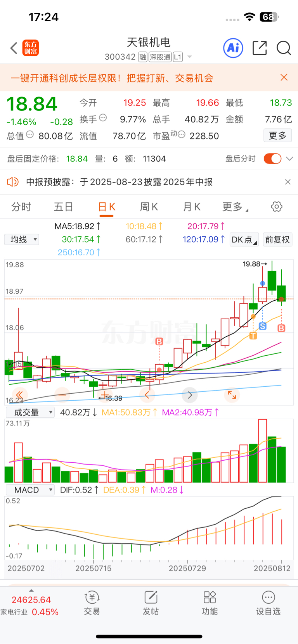This screenshot has width=298, height=644.
Task: Go back using the left arrow
Action: (x=14, y=48)
